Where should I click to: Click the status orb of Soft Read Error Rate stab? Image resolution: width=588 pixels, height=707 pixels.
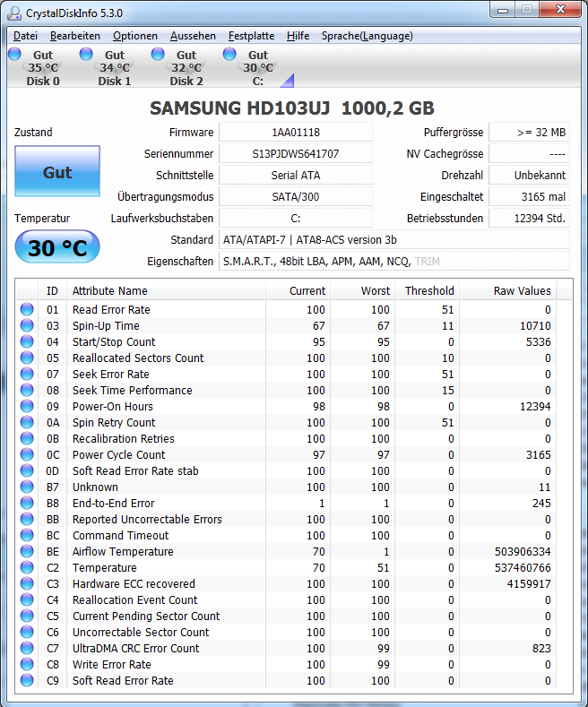27,470
